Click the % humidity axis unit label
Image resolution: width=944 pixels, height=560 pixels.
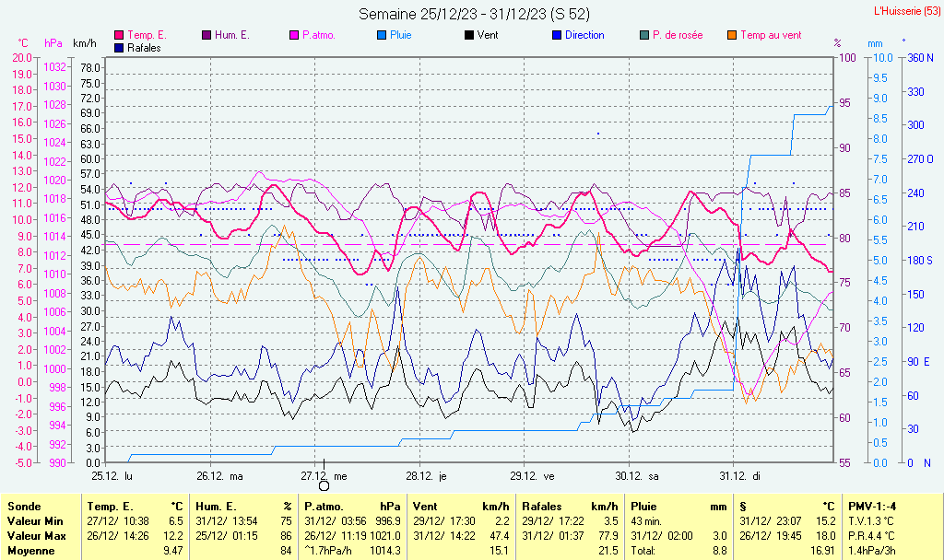pyautogui.click(x=837, y=43)
